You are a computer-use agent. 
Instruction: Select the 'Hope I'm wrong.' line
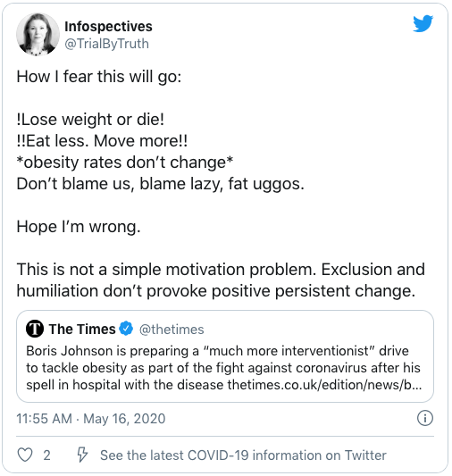point(79,227)
